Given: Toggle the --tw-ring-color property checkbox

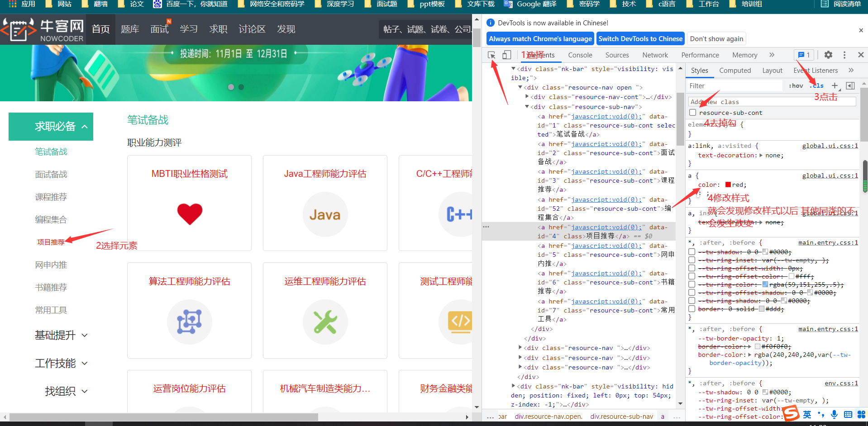Looking at the screenshot, I should [692, 284].
